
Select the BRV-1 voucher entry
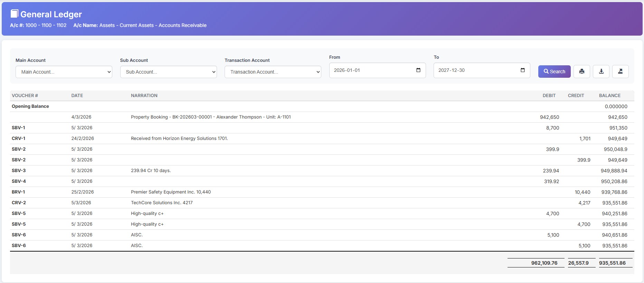pyautogui.click(x=18, y=192)
